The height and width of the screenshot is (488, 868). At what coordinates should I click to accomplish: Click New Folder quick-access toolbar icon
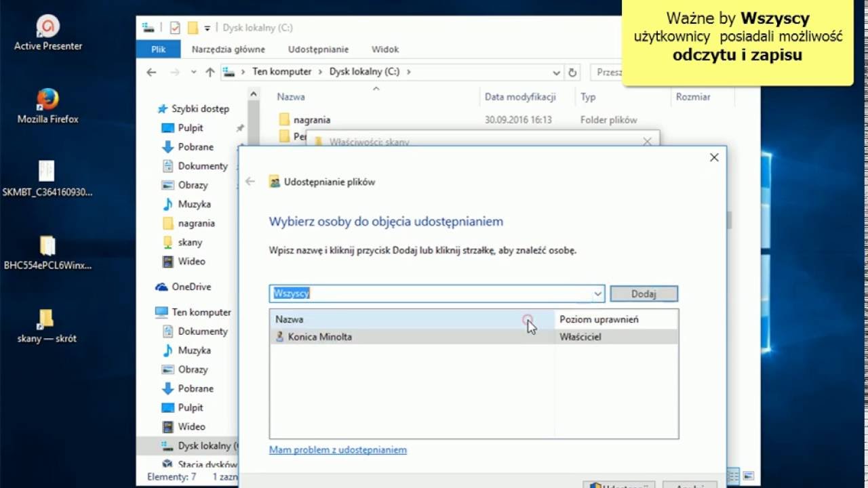(193, 28)
